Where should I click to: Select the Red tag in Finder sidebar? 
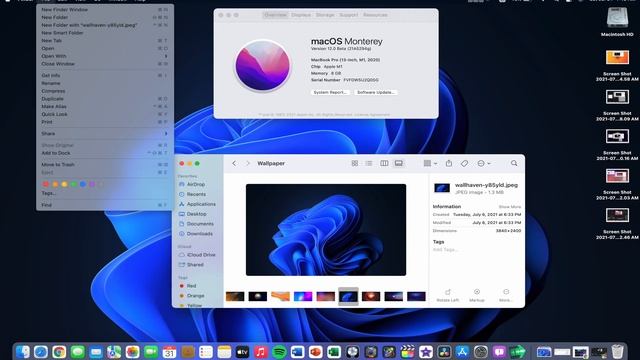tap(188, 286)
